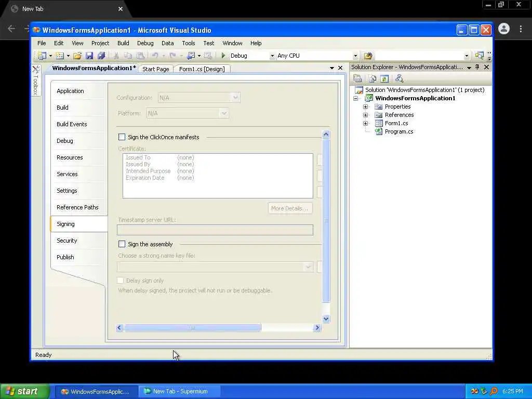Close the Solution Explorer panel
Image resolution: width=532 pixels, height=399 pixels.
tap(486, 67)
